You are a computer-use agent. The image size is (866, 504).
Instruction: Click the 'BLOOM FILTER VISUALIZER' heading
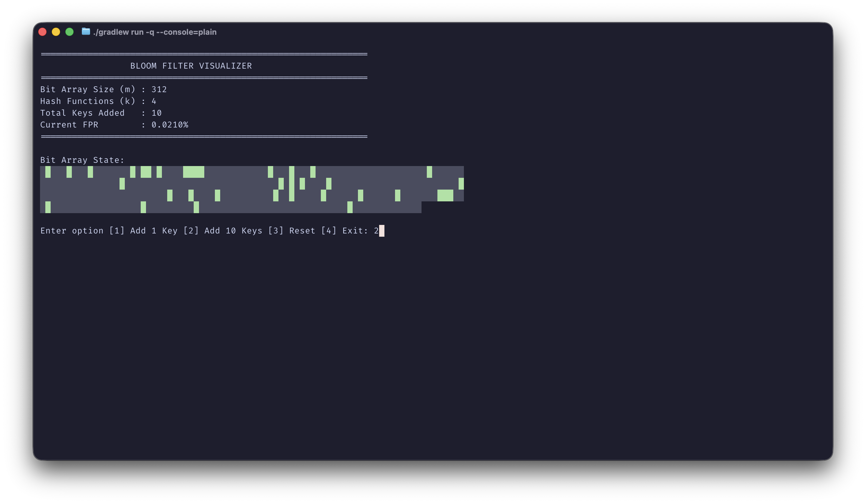191,66
